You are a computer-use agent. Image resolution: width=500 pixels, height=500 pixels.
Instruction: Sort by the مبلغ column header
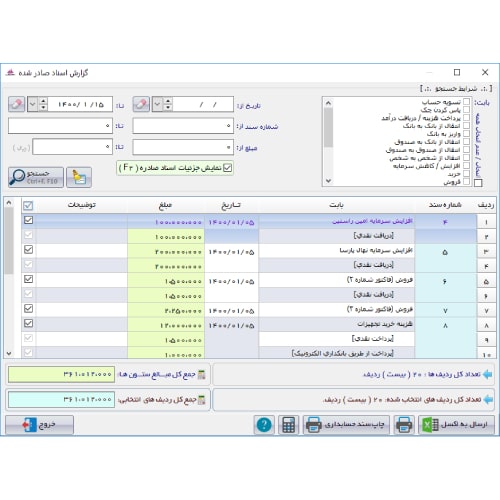(x=166, y=205)
